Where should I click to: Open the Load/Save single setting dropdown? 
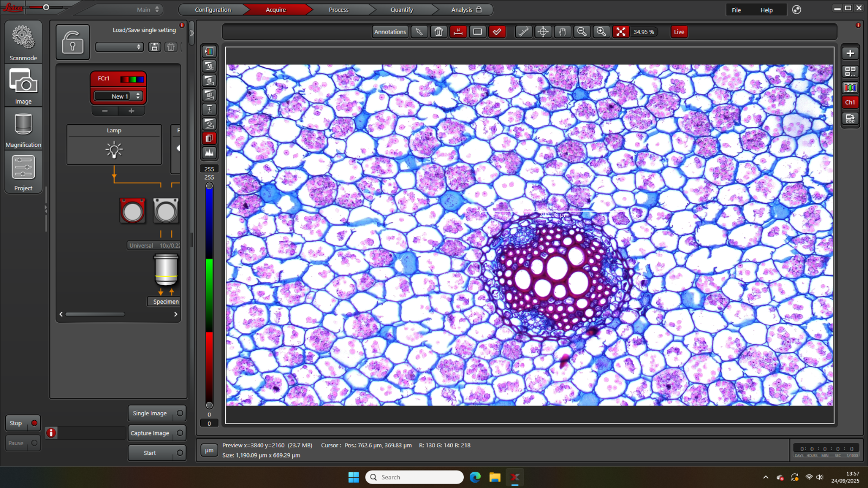point(119,47)
